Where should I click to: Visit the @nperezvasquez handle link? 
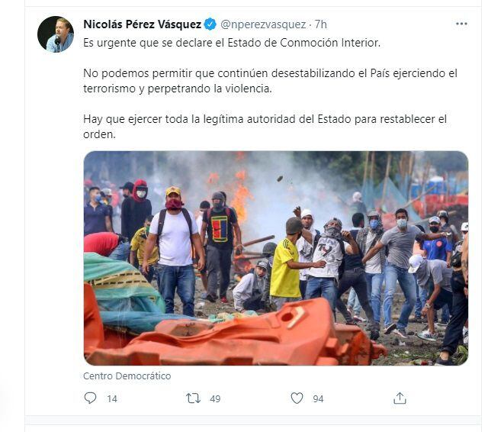[x=263, y=24]
